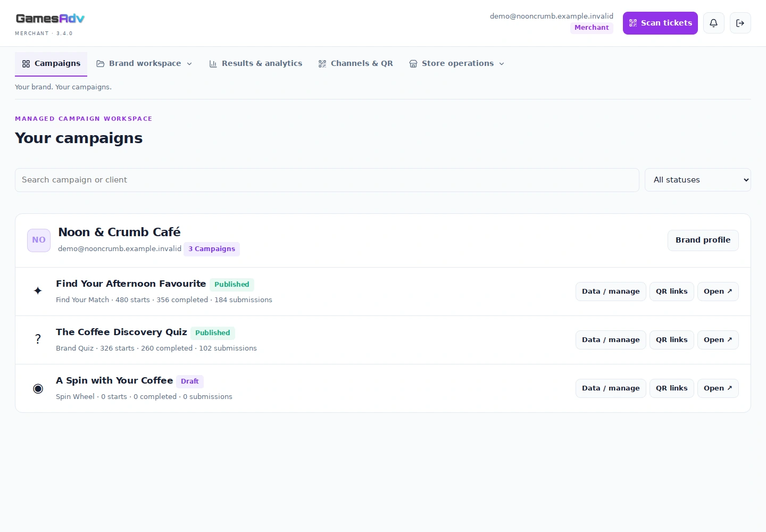Viewport: 766px width, 532px height.
Task: Click the Scan tickets button
Action: click(x=660, y=23)
